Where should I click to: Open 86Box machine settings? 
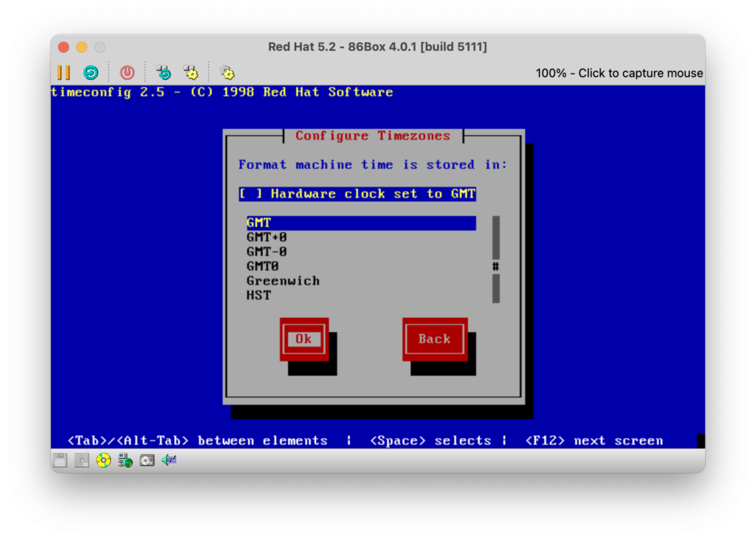(x=227, y=73)
